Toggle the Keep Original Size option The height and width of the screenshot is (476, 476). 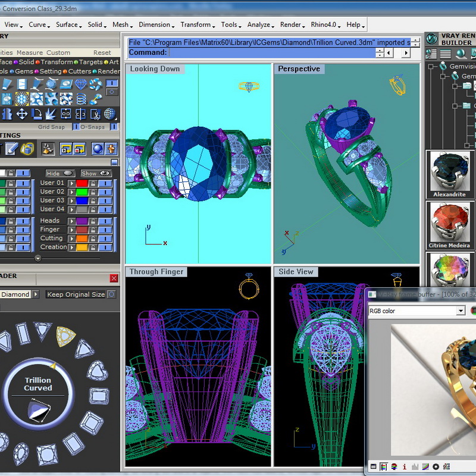pos(111,295)
